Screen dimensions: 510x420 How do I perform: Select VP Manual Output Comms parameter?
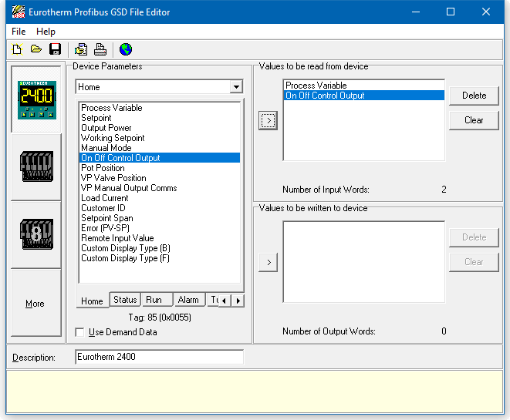click(x=160, y=188)
